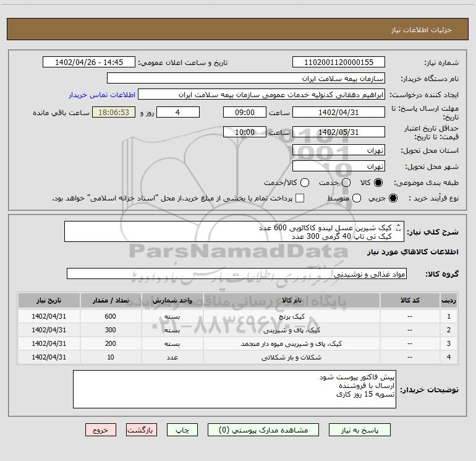Select the متوسط purchase type radio
The image size is (476, 461).
point(357,198)
